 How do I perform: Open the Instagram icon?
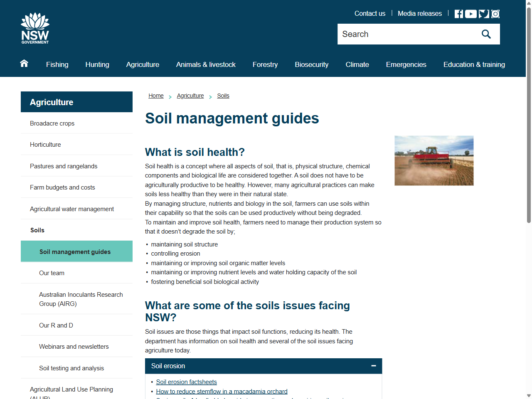(495, 13)
